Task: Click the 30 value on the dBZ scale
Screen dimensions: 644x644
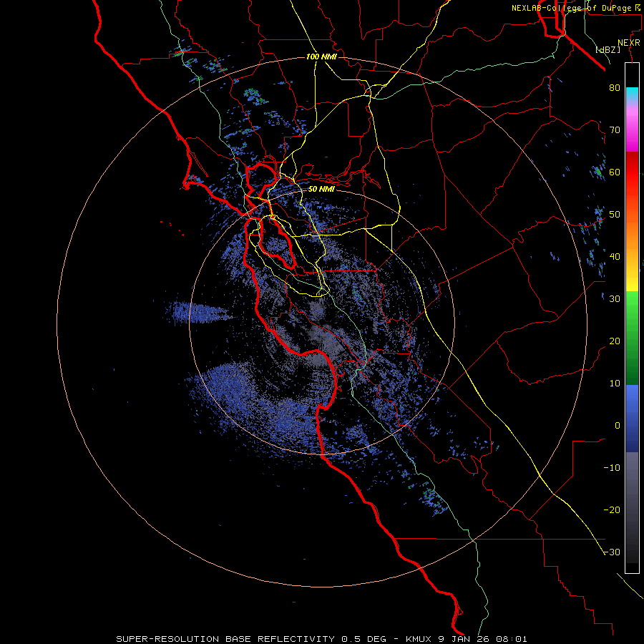Action: [x=615, y=299]
